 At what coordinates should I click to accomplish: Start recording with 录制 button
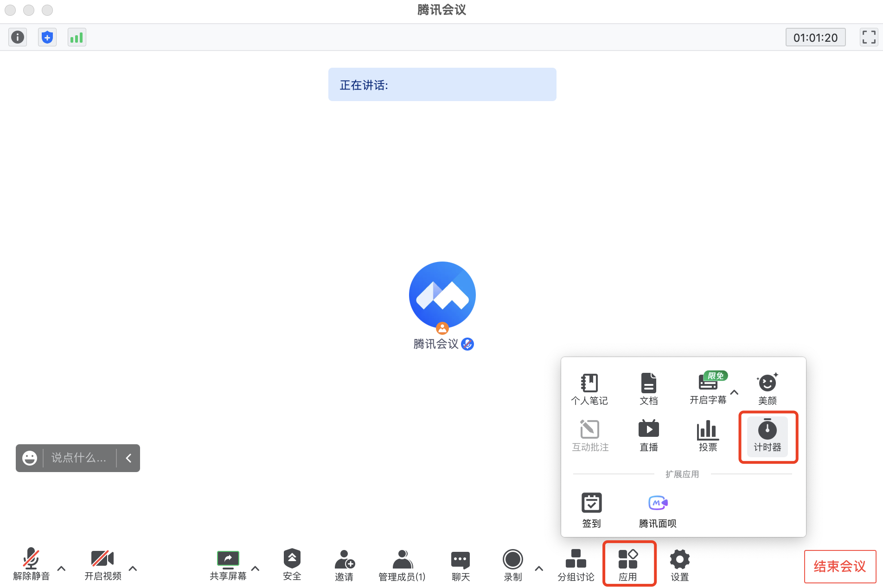(x=513, y=565)
